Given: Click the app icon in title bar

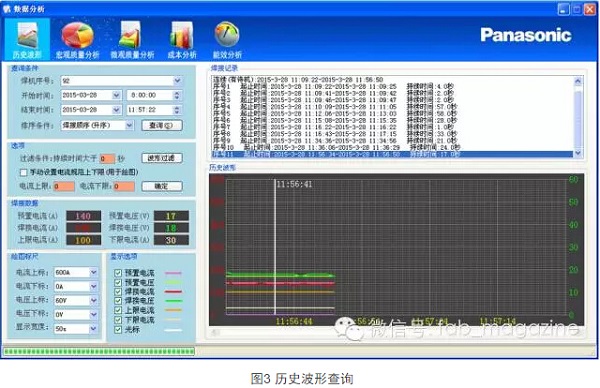Looking at the screenshot, I should point(7,8).
